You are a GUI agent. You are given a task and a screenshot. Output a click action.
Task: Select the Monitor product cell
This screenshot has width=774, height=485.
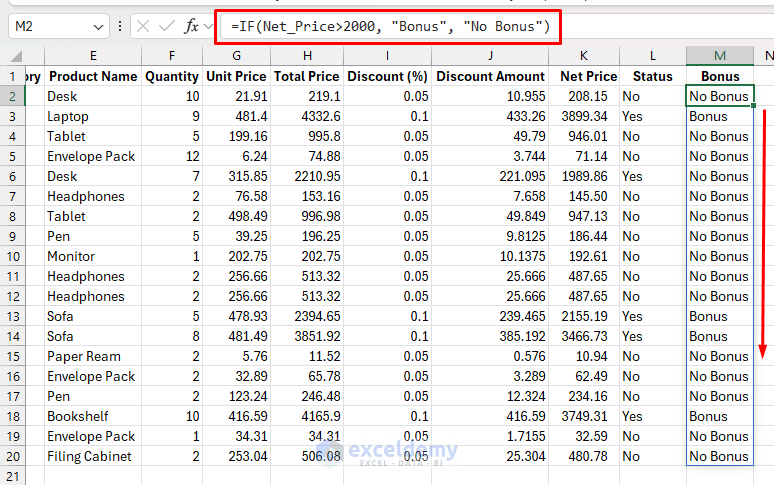tap(93, 257)
